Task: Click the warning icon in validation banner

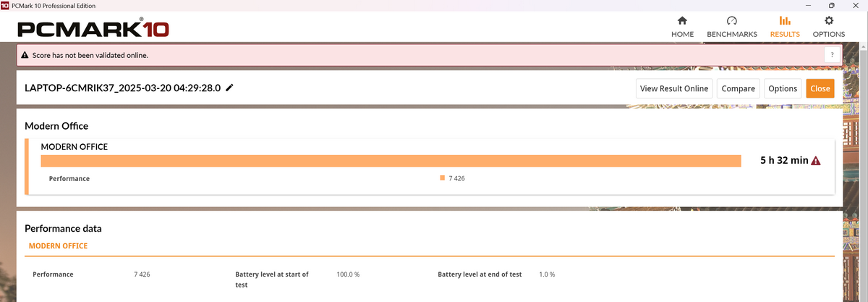Action: 25,55
